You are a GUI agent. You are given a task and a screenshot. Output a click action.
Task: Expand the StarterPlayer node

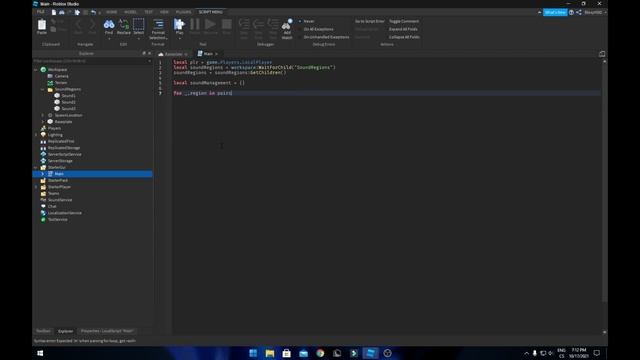point(36,187)
